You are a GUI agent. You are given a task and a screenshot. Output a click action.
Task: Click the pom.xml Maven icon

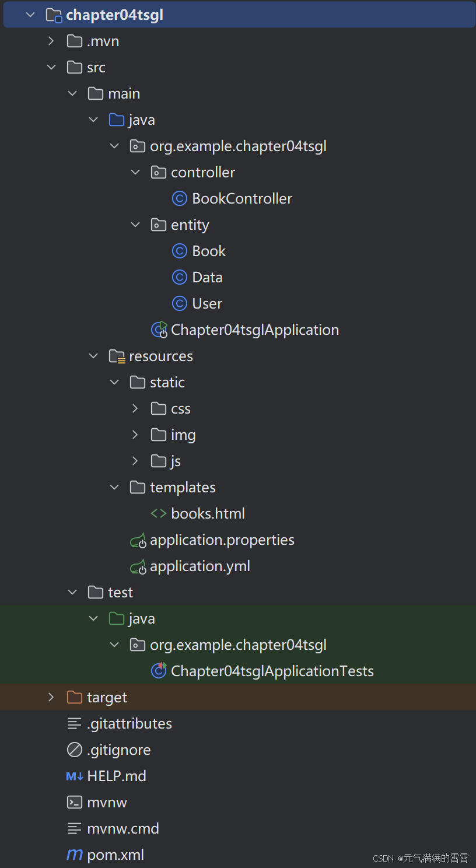[74, 855]
